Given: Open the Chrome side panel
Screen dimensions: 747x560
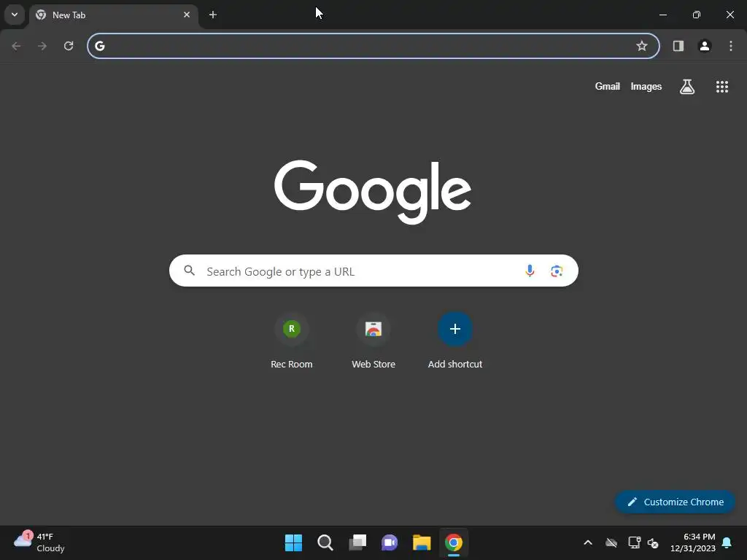Looking at the screenshot, I should (x=678, y=46).
